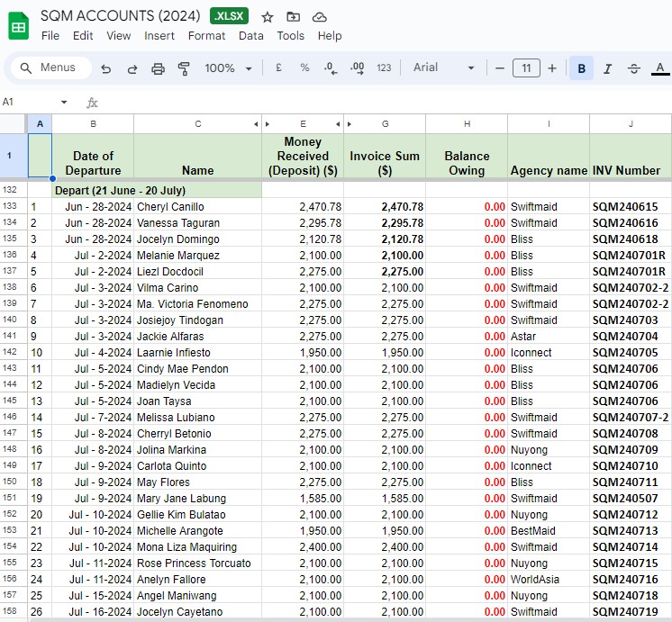The width and height of the screenshot is (672, 622).
Task: Click the undo arrow icon
Action: (106, 68)
